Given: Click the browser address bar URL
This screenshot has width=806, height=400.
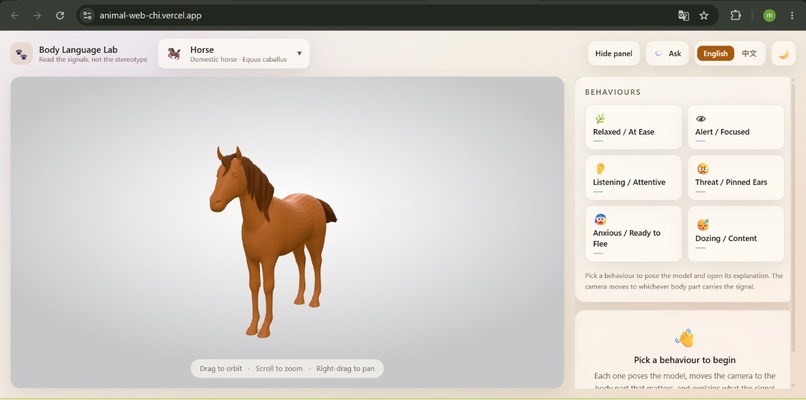Looking at the screenshot, I should click(151, 15).
